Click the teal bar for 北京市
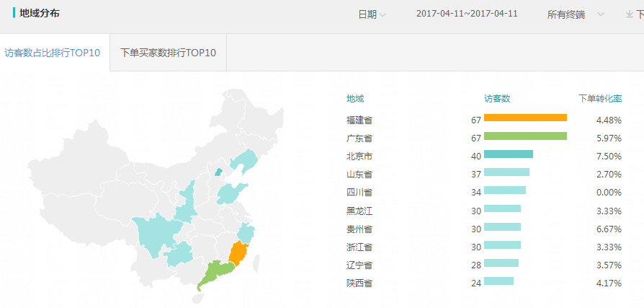This screenshot has width=644, height=308. point(509,154)
